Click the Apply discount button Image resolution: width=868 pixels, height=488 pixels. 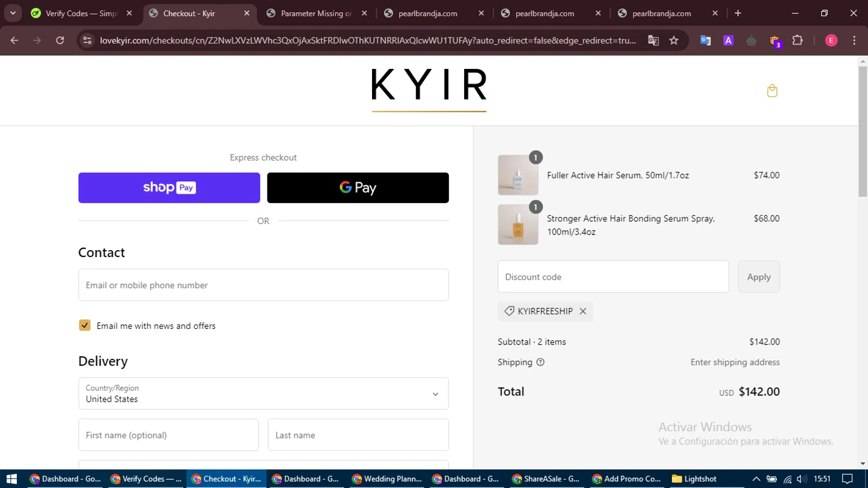pos(759,277)
